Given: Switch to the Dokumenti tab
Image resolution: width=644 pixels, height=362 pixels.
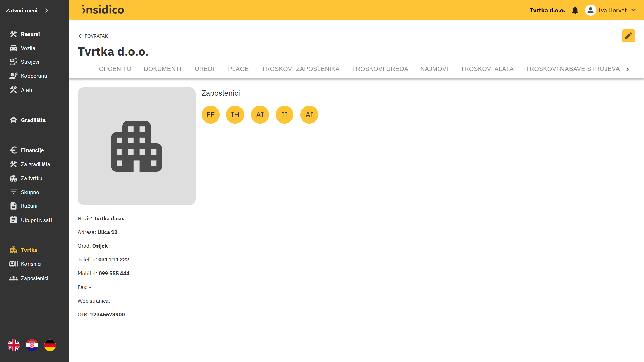Looking at the screenshot, I should pyautogui.click(x=162, y=69).
